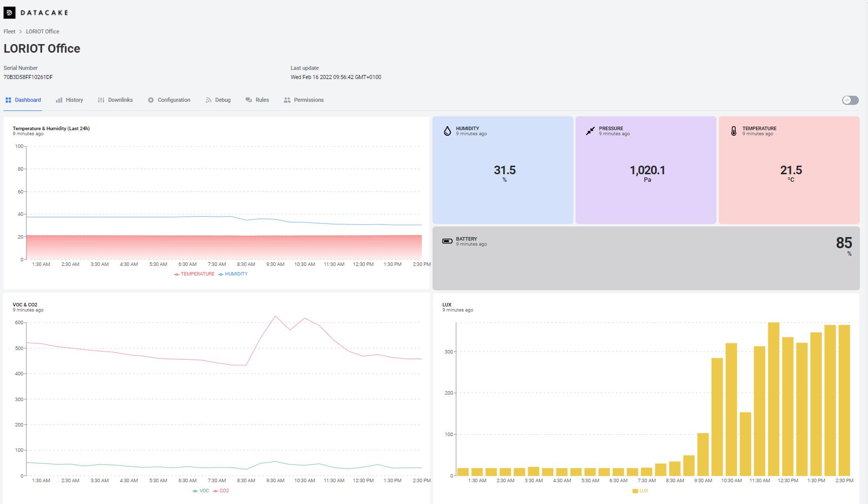Switch to the Rules tab
The height and width of the screenshot is (504, 868).
[x=257, y=100]
